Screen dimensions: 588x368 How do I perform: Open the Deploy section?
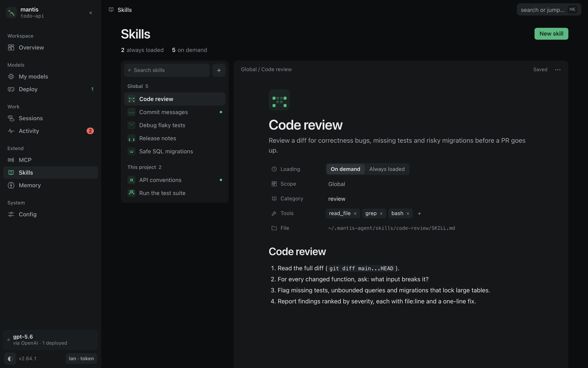[50, 89]
